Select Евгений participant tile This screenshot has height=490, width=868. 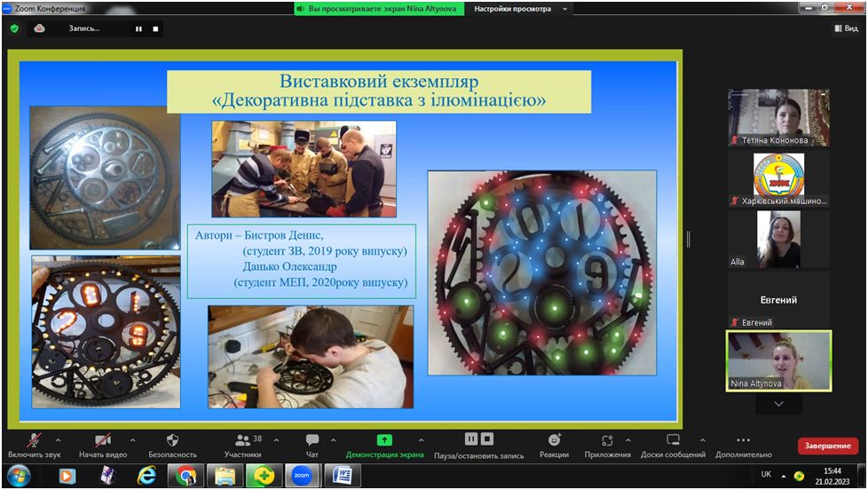click(778, 299)
